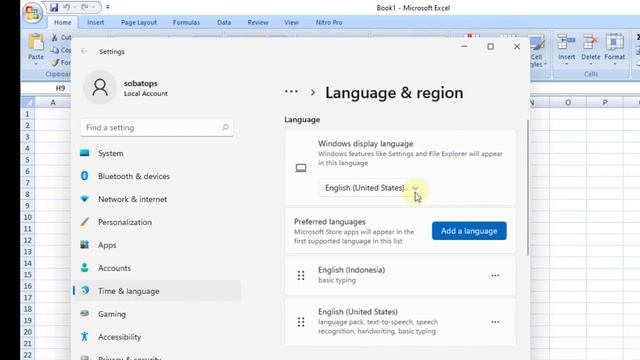This screenshot has height=360, width=640.
Task: Click the Paste icon in Excel
Action: 36,42
